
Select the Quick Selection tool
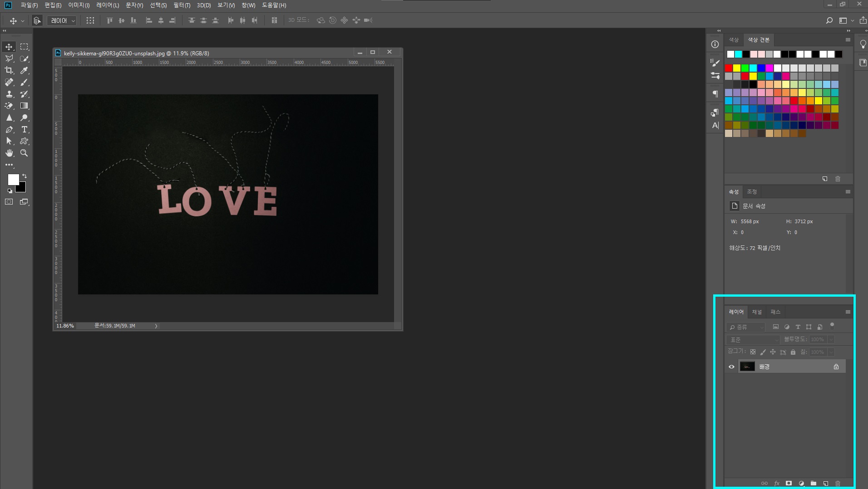click(24, 59)
